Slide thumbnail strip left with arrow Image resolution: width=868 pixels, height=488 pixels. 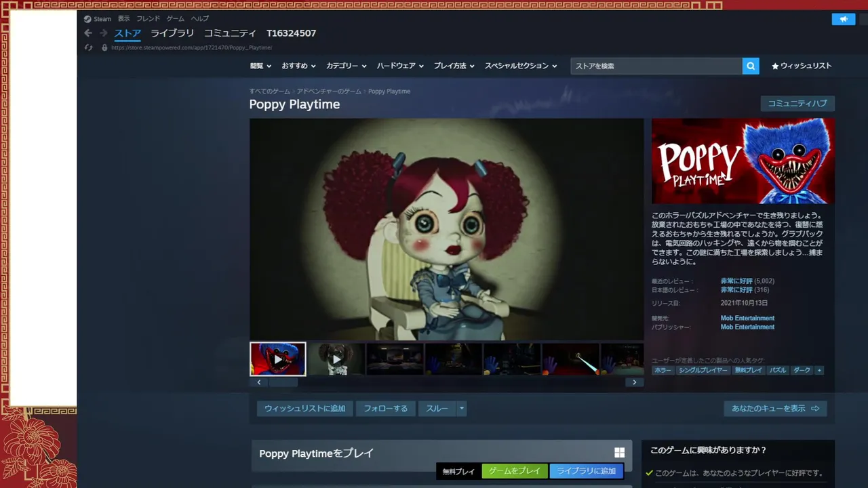click(259, 382)
